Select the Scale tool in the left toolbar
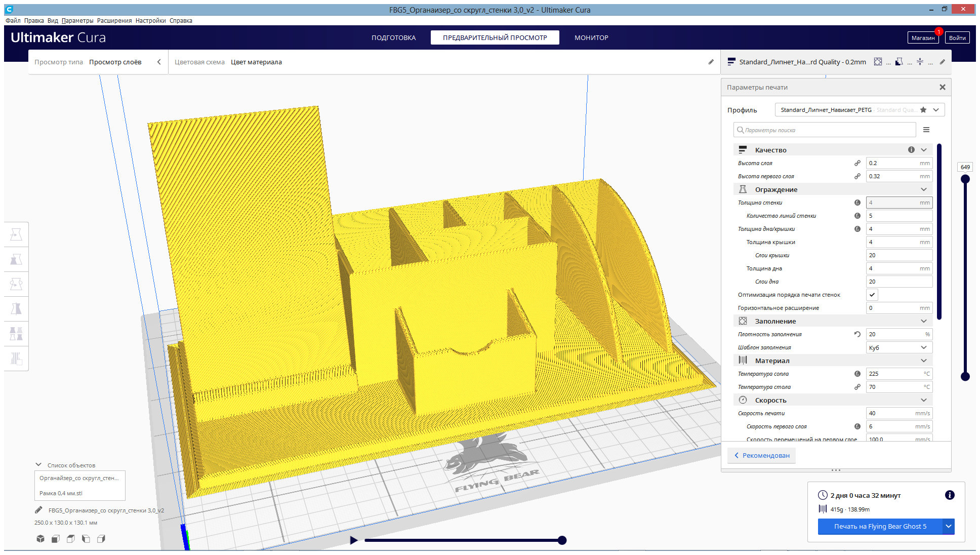 (x=16, y=259)
